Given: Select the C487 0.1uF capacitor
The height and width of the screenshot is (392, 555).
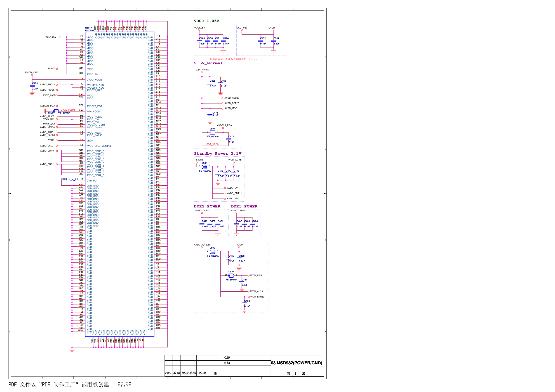Looking at the screenshot, I should [242, 282].
